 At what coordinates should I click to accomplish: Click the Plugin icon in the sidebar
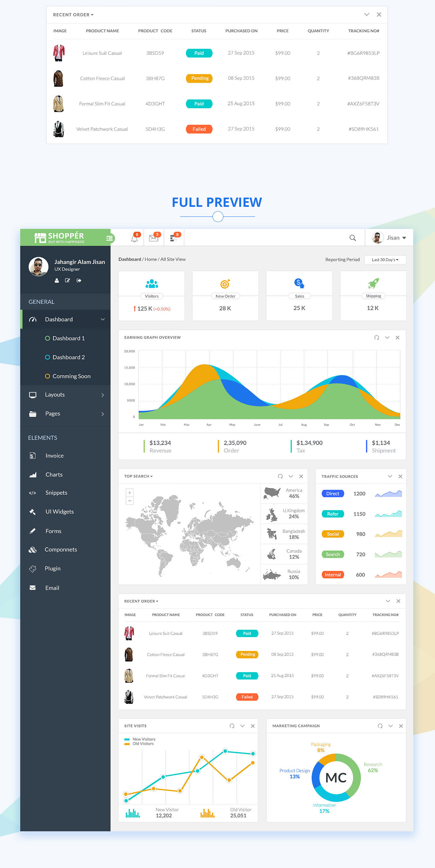(32, 568)
